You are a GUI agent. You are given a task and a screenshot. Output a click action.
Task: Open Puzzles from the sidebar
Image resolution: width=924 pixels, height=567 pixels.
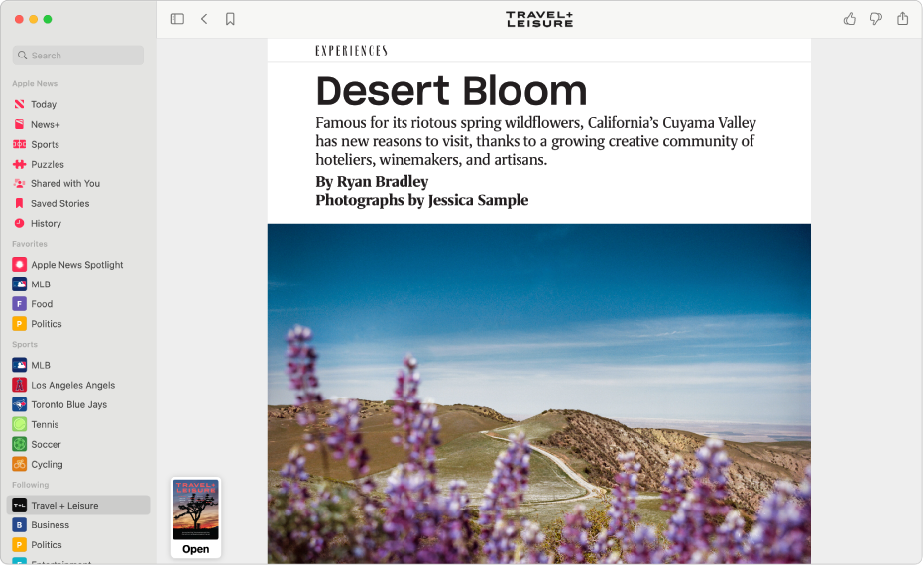(48, 164)
